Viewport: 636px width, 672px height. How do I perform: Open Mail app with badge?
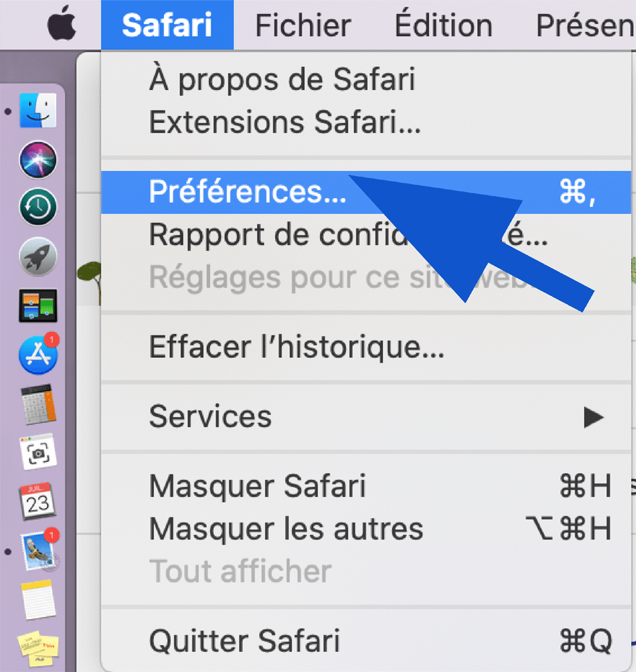pyautogui.click(x=39, y=550)
